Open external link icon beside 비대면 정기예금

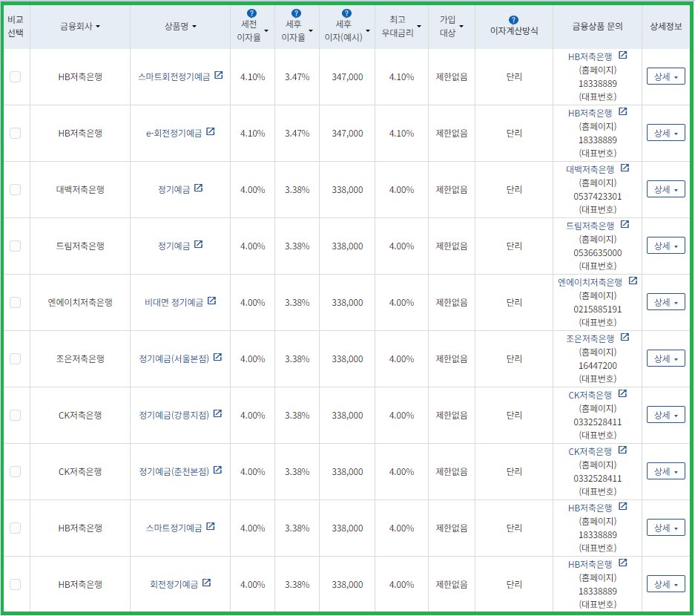click(212, 301)
